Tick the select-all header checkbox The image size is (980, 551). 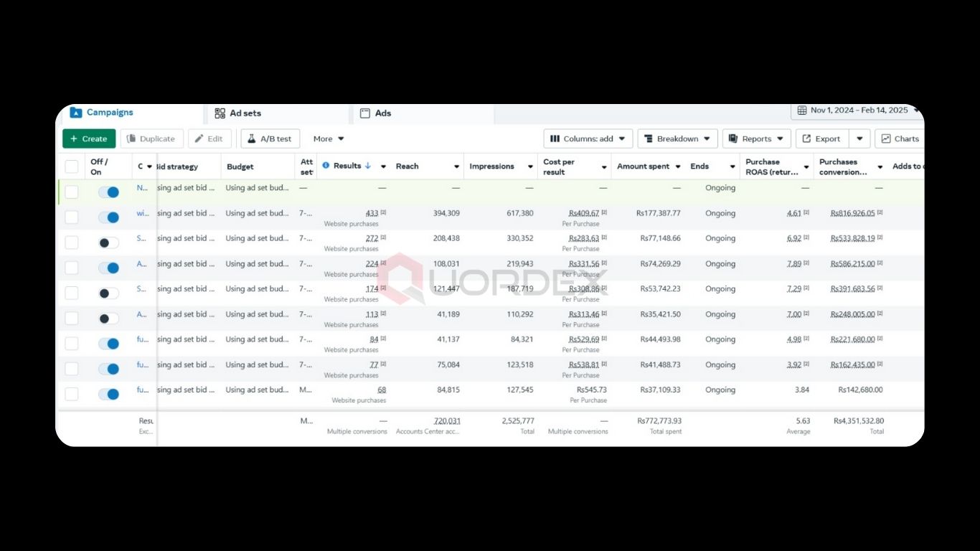pyautogui.click(x=72, y=166)
